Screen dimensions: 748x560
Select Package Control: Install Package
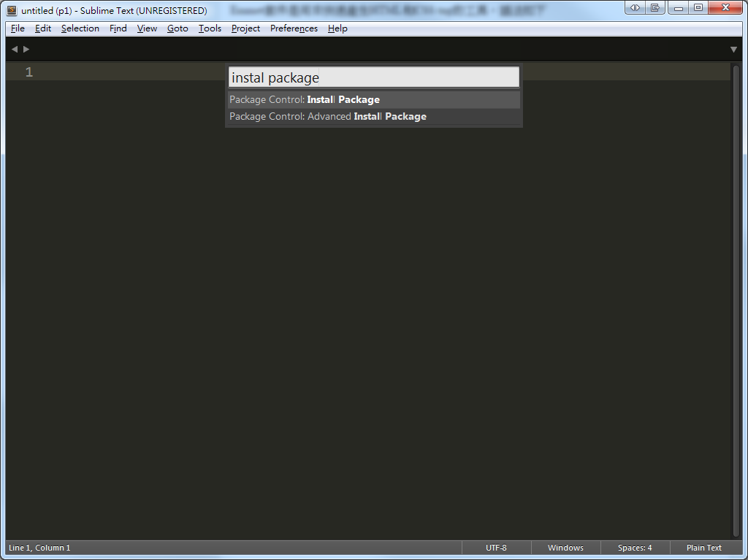click(x=374, y=100)
